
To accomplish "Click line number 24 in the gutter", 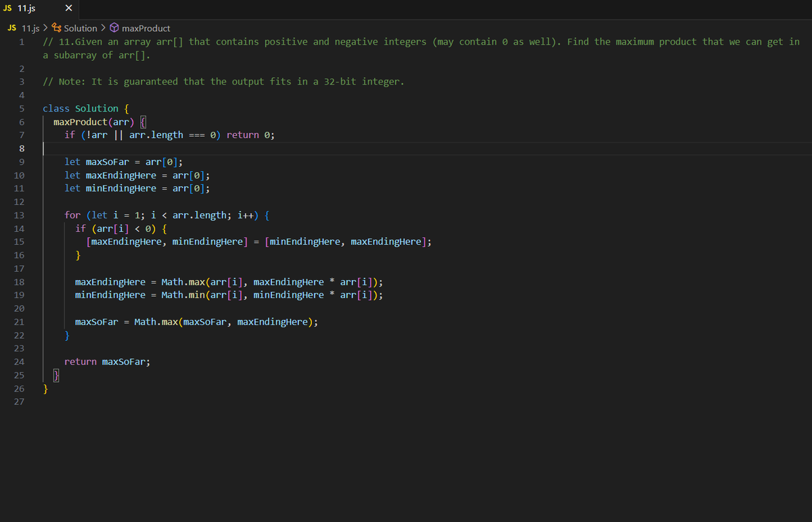I will [19, 362].
